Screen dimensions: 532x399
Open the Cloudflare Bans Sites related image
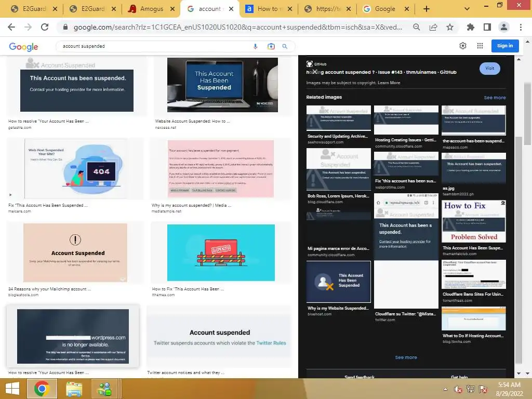(474, 274)
